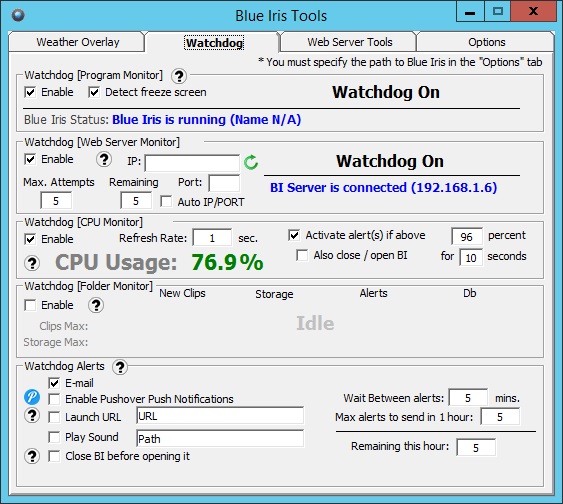The image size is (563, 504).
Task: Open help next to Launch URL
Action: click(32, 415)
